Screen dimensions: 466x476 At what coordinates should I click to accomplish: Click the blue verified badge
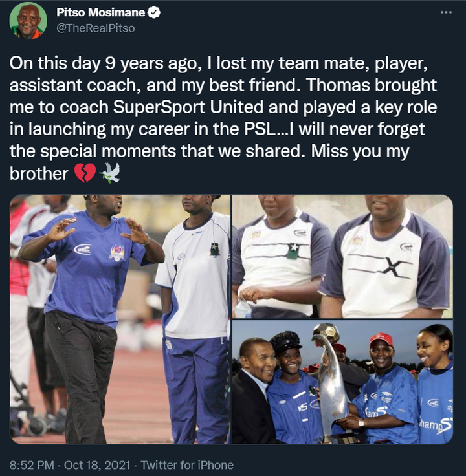pyautogui.click(x=154, y=12)
